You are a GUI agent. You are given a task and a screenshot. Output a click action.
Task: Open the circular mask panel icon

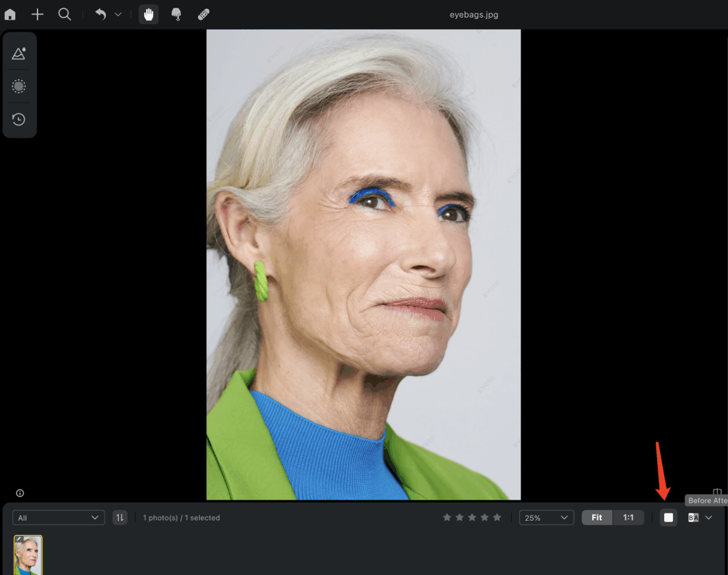[x=19, y=86]
